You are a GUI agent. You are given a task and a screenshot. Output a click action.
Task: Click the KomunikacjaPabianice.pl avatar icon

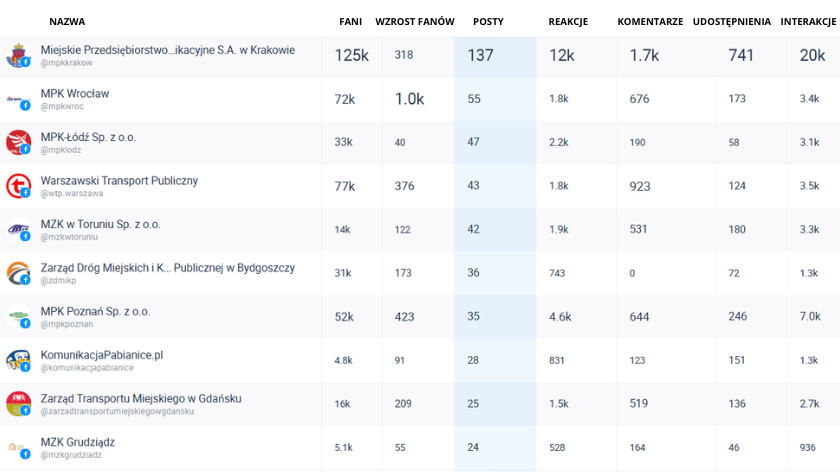coord(18,360)
